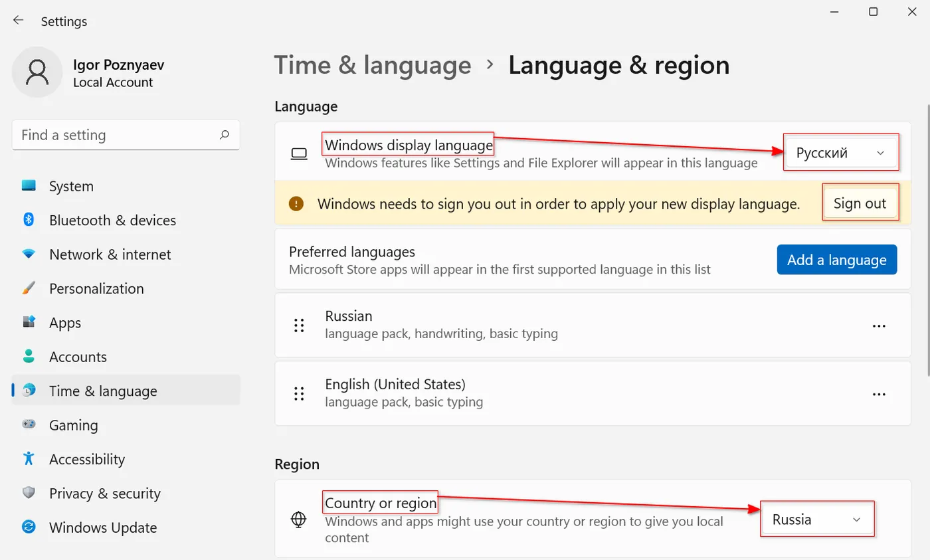Viewport: 930px width, 560px height.
Task: Click the search magnifier icon
Action: pos(225,135)
